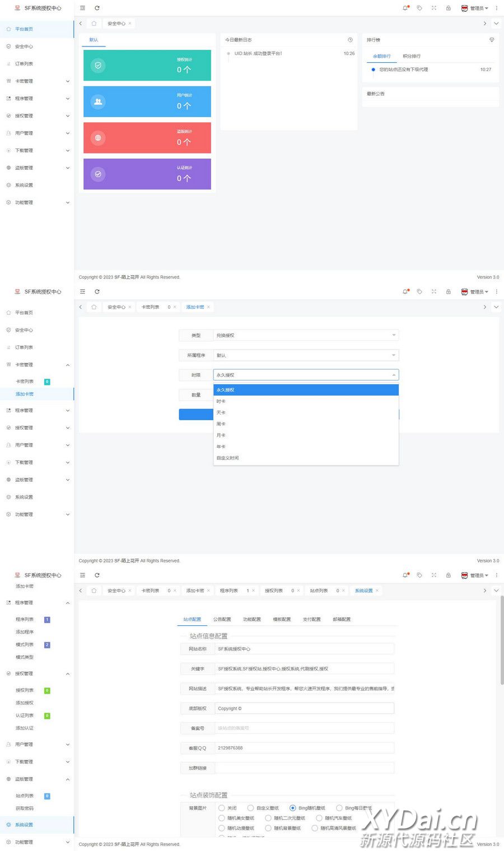Open the 类型 dropdown showing 兑换授权
This screenshot has width=504, height=851.
pos(306,335)
